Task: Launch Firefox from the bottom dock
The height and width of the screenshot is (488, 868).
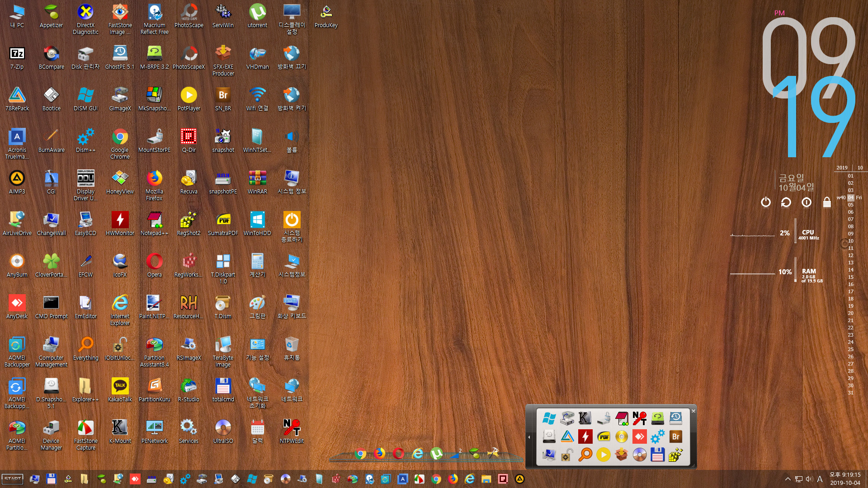Action: [x=379, y=453]
